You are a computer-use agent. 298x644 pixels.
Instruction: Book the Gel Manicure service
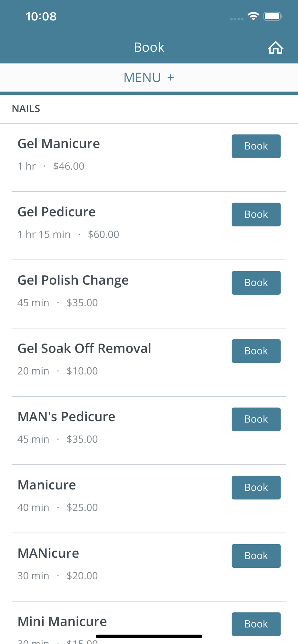256,146
